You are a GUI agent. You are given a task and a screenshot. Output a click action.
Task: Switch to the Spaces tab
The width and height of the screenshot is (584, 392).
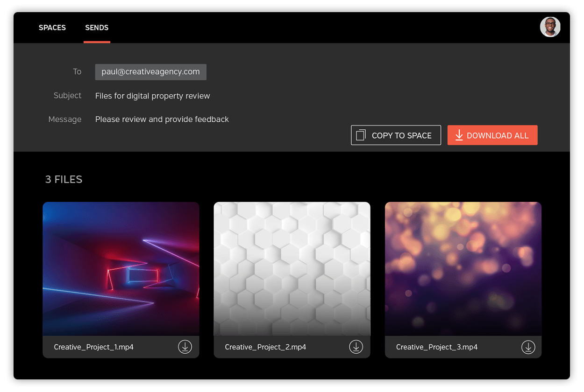tap(52, 28)
